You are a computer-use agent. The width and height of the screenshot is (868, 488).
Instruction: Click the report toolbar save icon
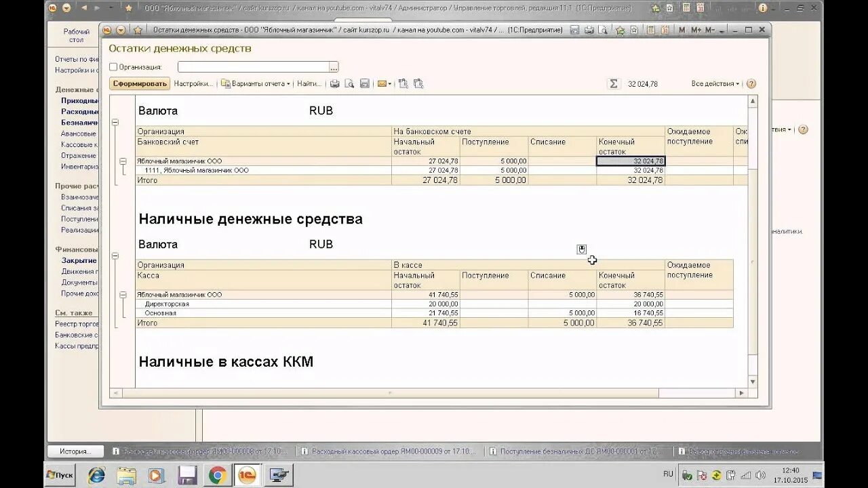[364, 84]
